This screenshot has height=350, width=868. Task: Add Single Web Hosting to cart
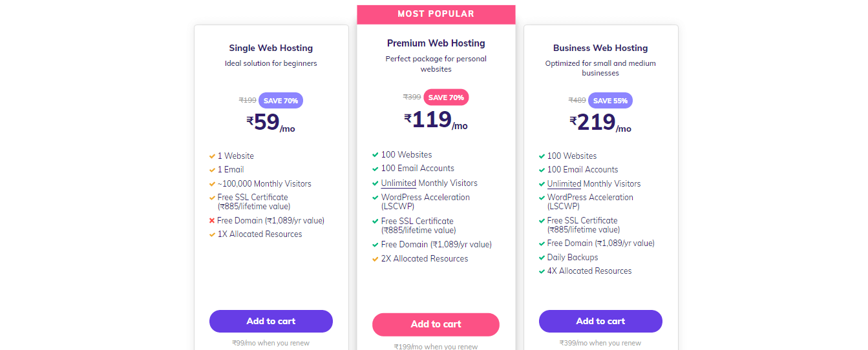click(x=271, y=321)
